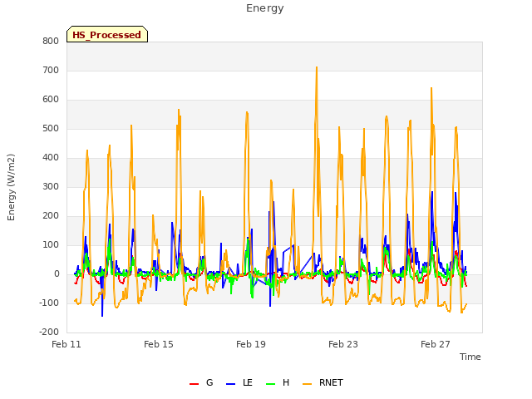Click the Time x-axis title

[x=470, y=357]
